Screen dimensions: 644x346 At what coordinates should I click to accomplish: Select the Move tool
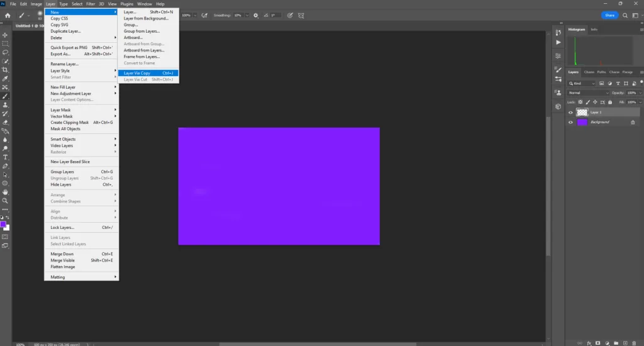[5, 35]
